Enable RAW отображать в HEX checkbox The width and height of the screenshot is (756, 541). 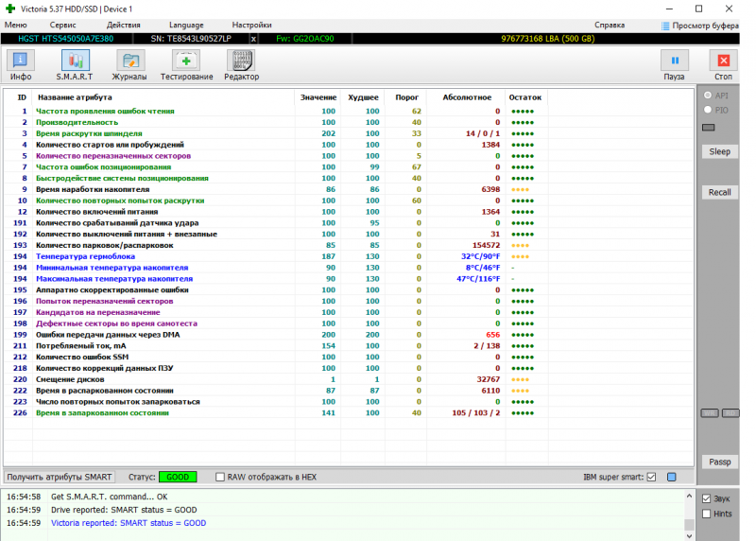tap(221, 478)
